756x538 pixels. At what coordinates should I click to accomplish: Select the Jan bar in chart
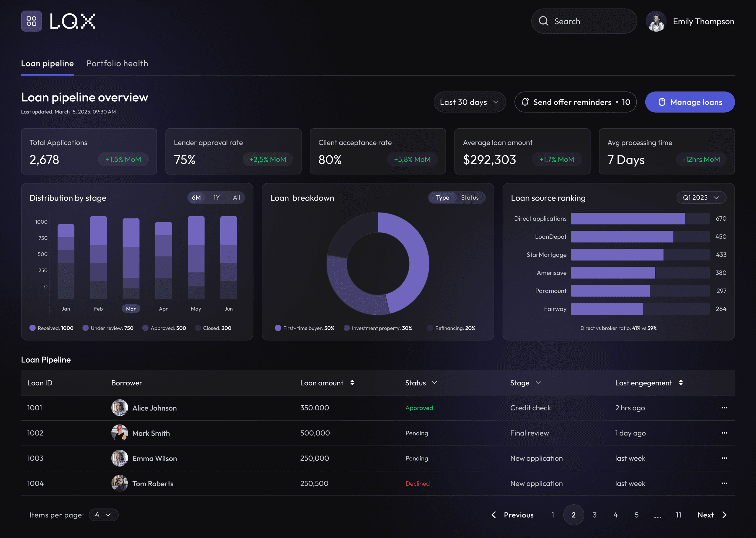coord(66,262)
